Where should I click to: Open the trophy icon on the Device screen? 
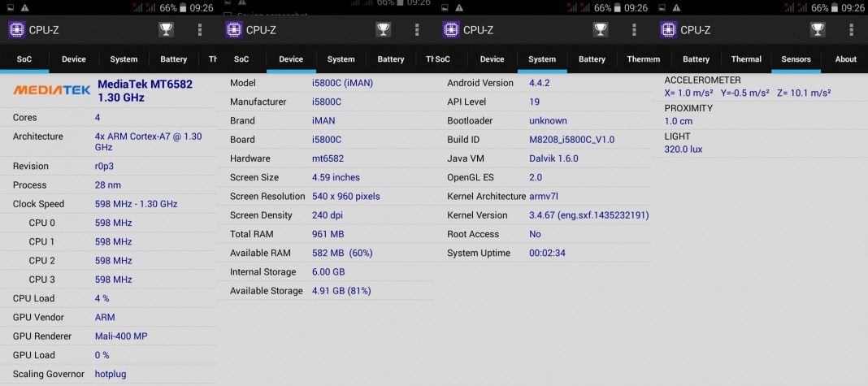pyautogui.click(x=383, y=30)
